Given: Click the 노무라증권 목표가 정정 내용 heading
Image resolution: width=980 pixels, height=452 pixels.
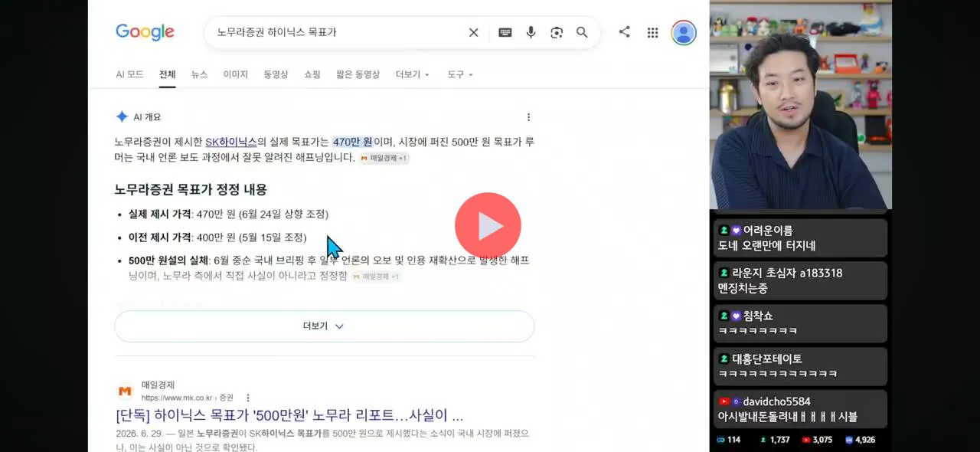Looking at the screenshot, I should [191, 189].
